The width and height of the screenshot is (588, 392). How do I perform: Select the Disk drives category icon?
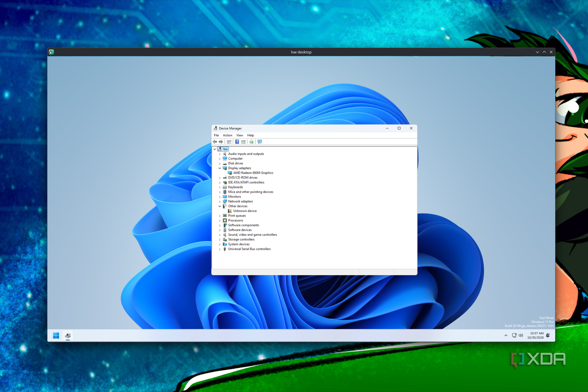(x=225, y=163)
